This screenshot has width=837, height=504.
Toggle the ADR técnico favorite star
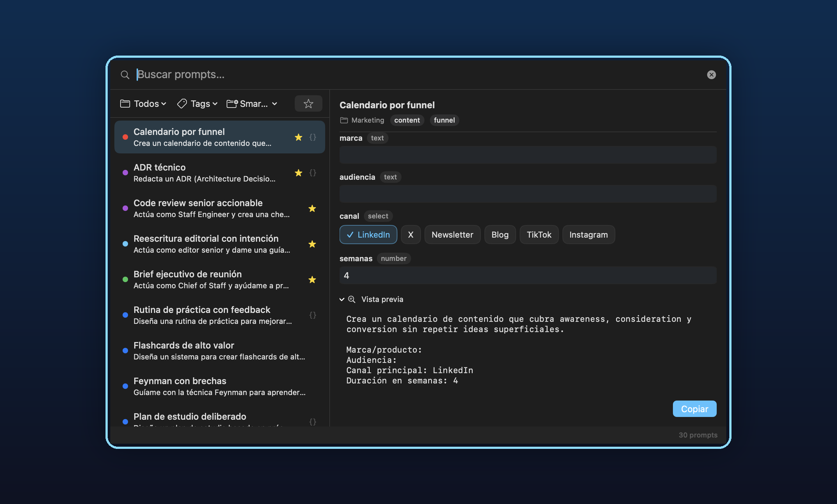tap(299, 173)
